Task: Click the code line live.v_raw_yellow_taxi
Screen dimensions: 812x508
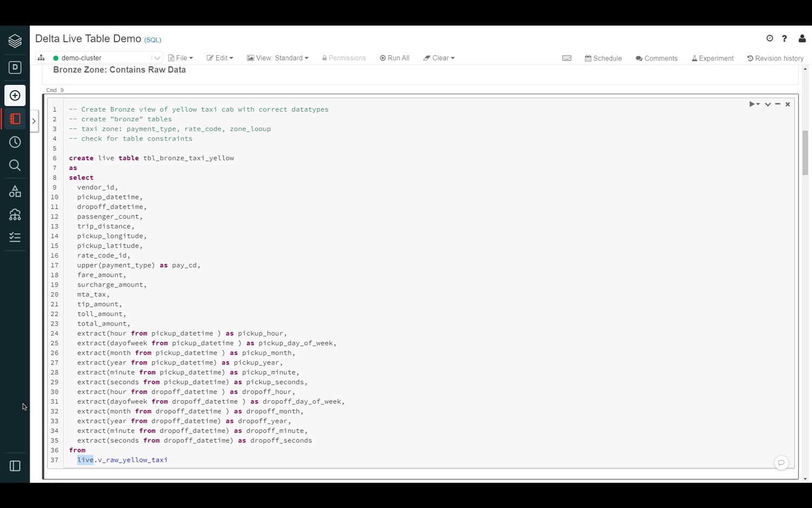Action: click(x=122, y=460)
